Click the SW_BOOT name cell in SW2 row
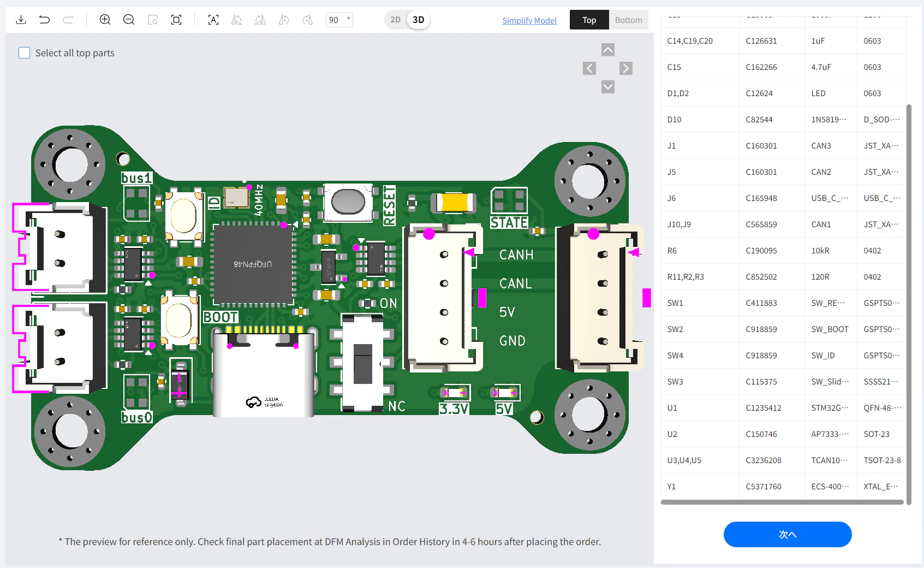Screen dimensions: 924x568 coord(831,329)
